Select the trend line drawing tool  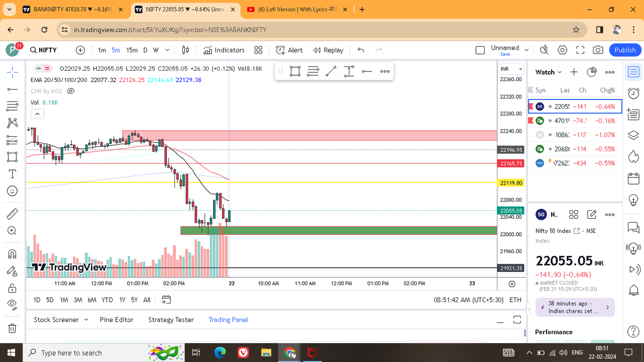tap(11, 88)
